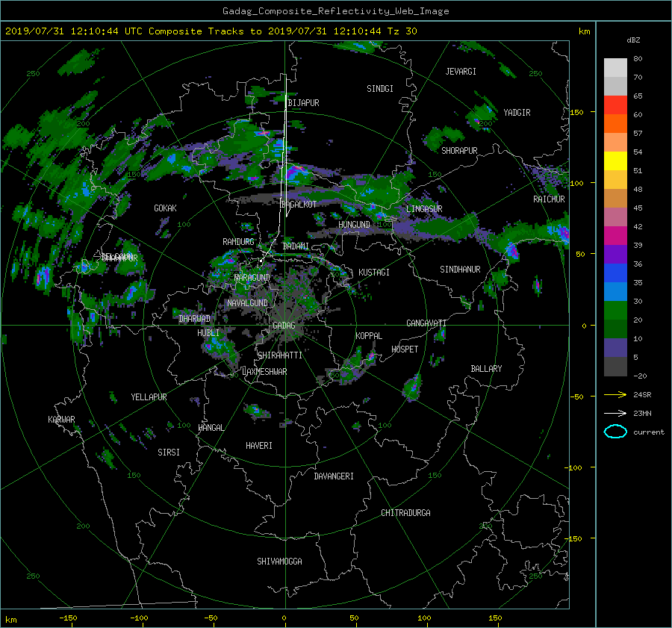The image size is (672, 628).
Task: Click the BADAMI city label
Action: [x=296, y=246]
